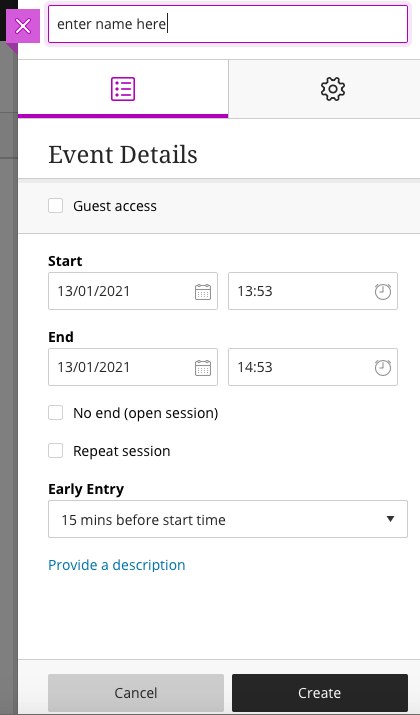Open the End date calendar icon

coord(203,368)
